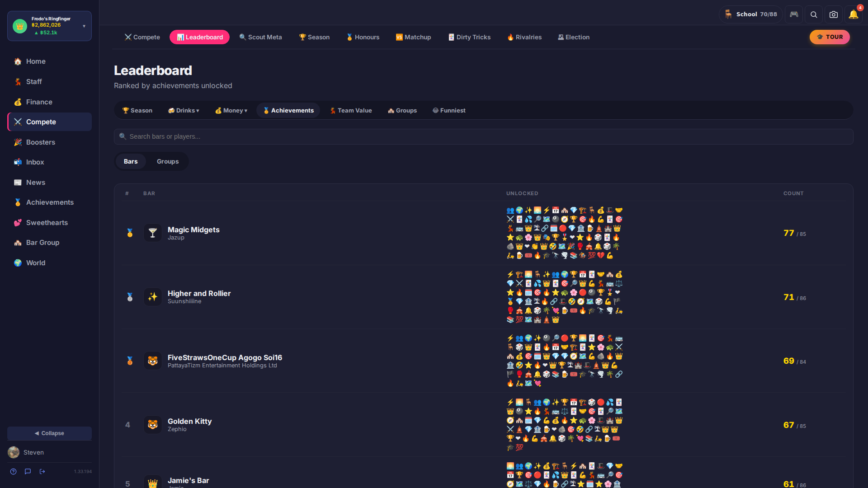Switch to the Groups toggle
Image resolution: width=868 pixels, height=488 pixels.
point(168,161)
